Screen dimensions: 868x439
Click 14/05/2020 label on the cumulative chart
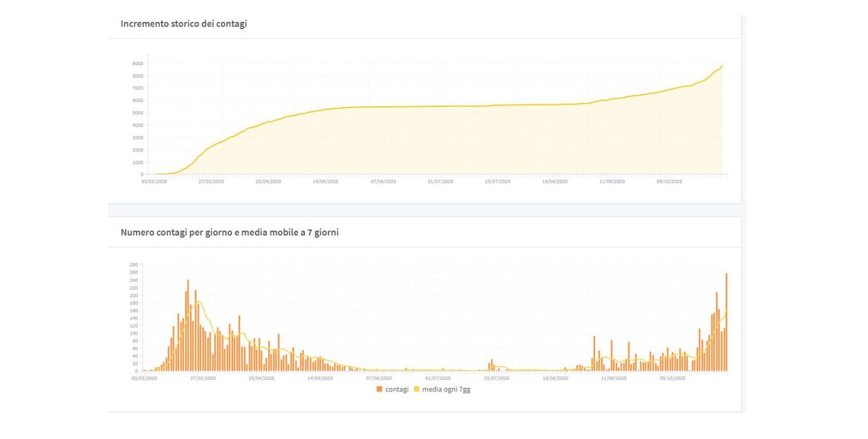click(x=325, y=182)
